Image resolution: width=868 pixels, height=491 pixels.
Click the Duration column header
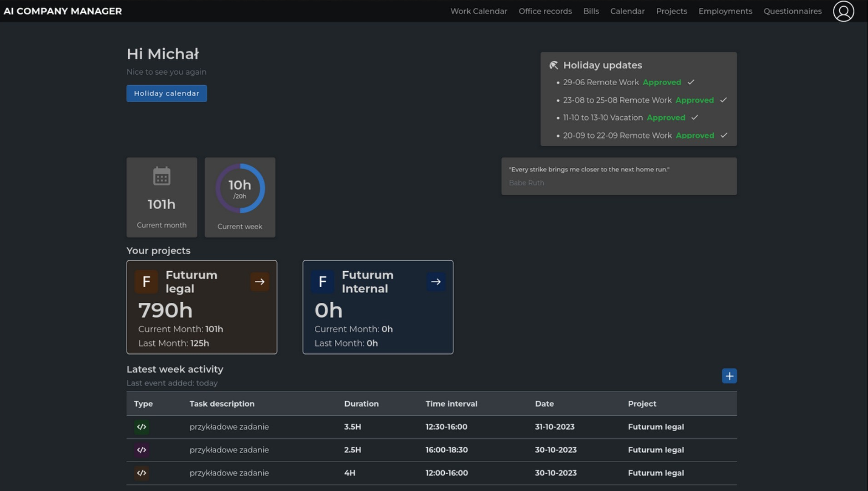[x=361, y=403]
